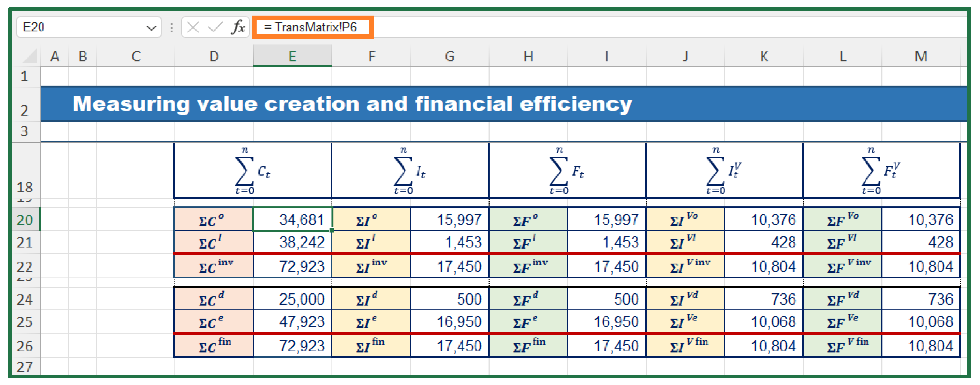Click the ΣF fin green label cell
The width and height of the screenshot is (980, 385).
[528, 346]
